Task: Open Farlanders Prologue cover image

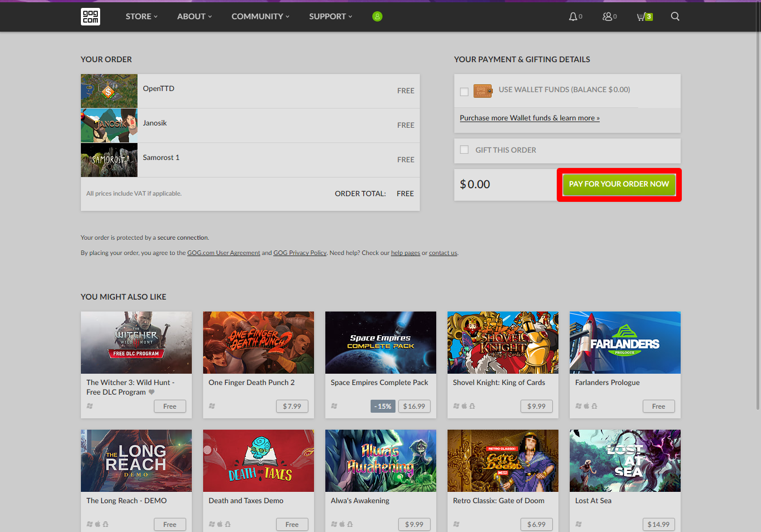Action: click(625, 343)
